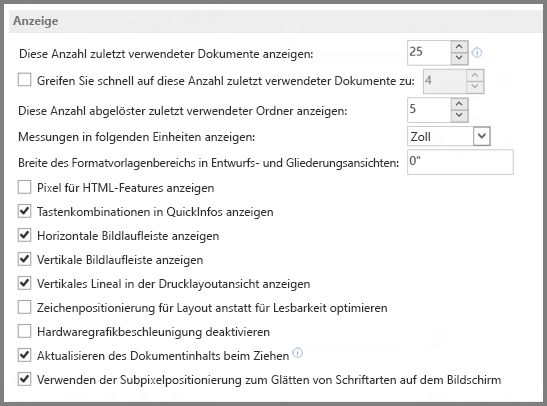Click label Diese Anzahl zuletzt verwendeter Dokumente anzeigen
The height and width of the screenshot is (406, 547).
[166, 54]
